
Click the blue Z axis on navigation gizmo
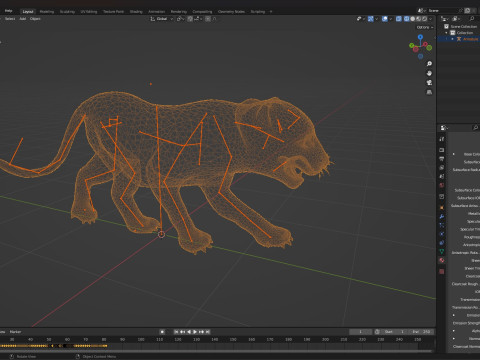[x=420, y=37]
